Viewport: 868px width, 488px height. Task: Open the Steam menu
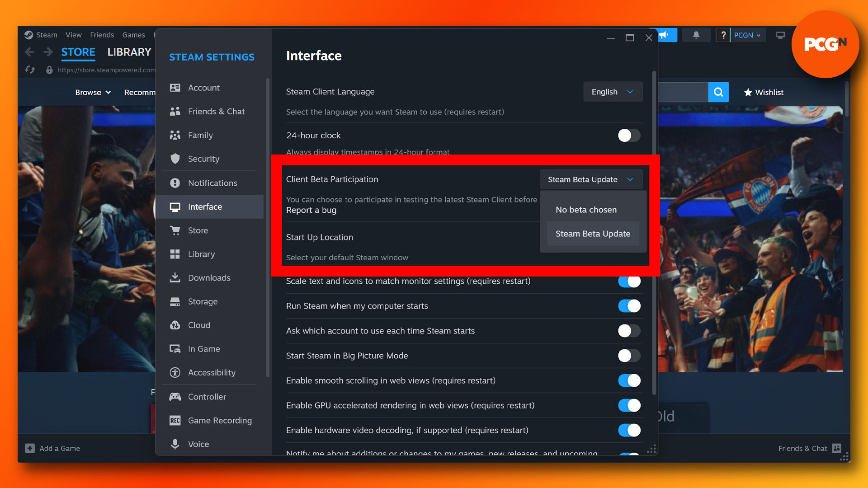point(47,35)
